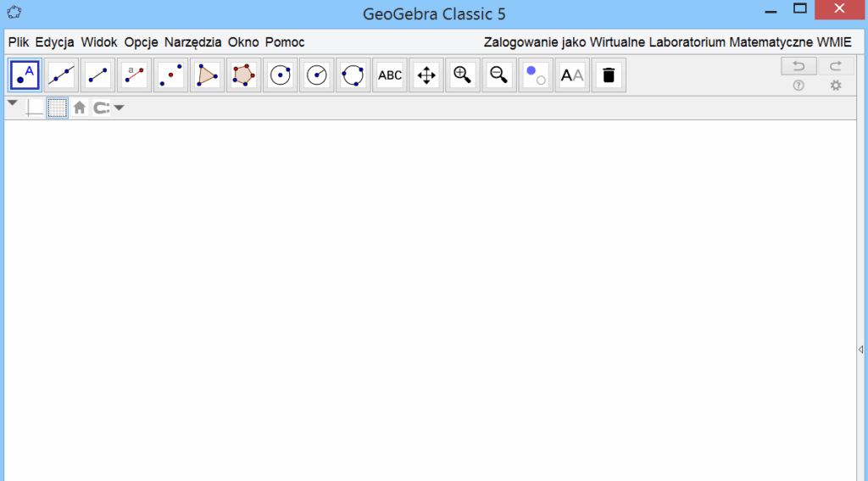Open the Narzędzia menu
Image resolution: width=868 pixels, height=481 pixels.
[192, 42]
